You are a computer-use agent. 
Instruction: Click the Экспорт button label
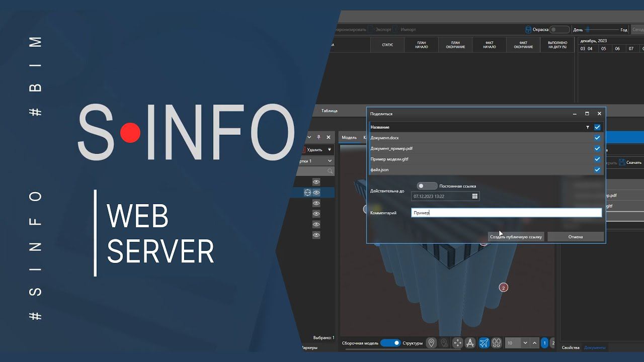click(383, 30)
